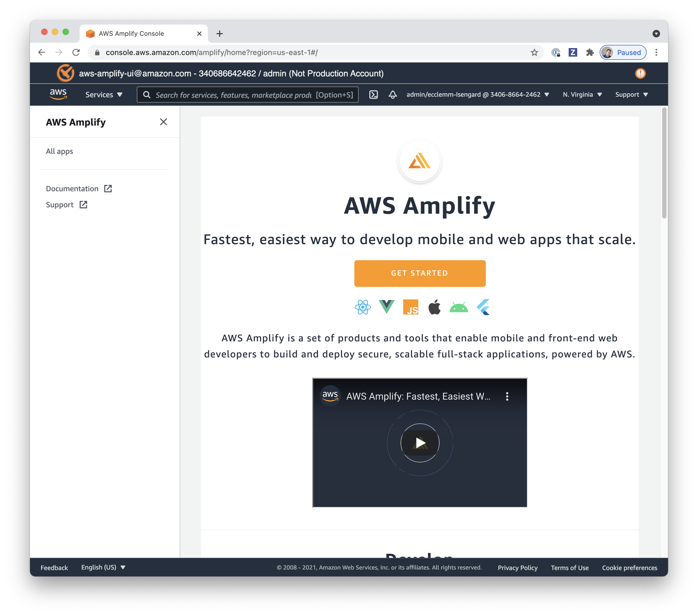Close the AWS Amplify sidebar panel
The height and width of the screenshot is (616, 698).
point(164,122)
